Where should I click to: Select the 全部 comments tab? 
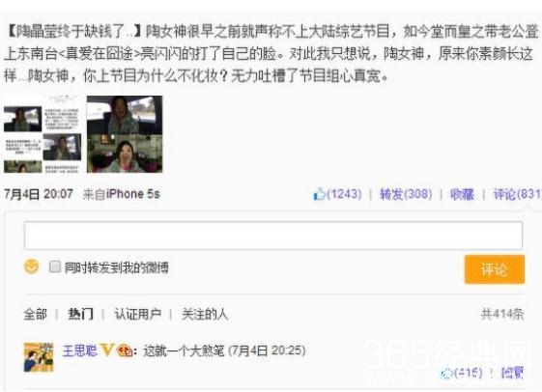35,315
